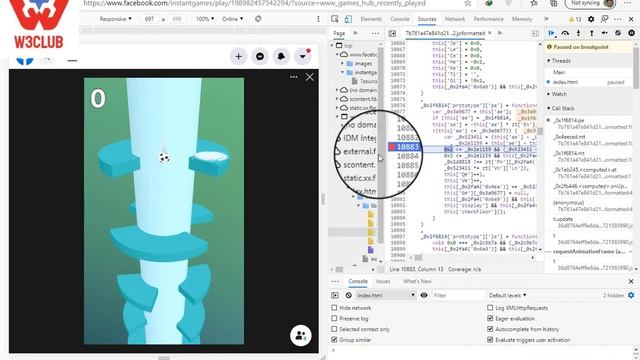Uncheck Evaluate triggers user activation

pos(490,340)
